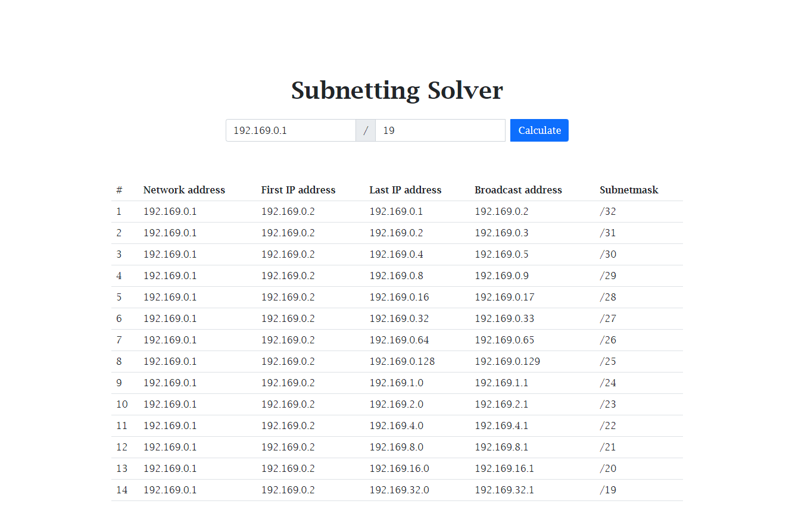Click row number 9 in the table

click(x=118, y=383)
